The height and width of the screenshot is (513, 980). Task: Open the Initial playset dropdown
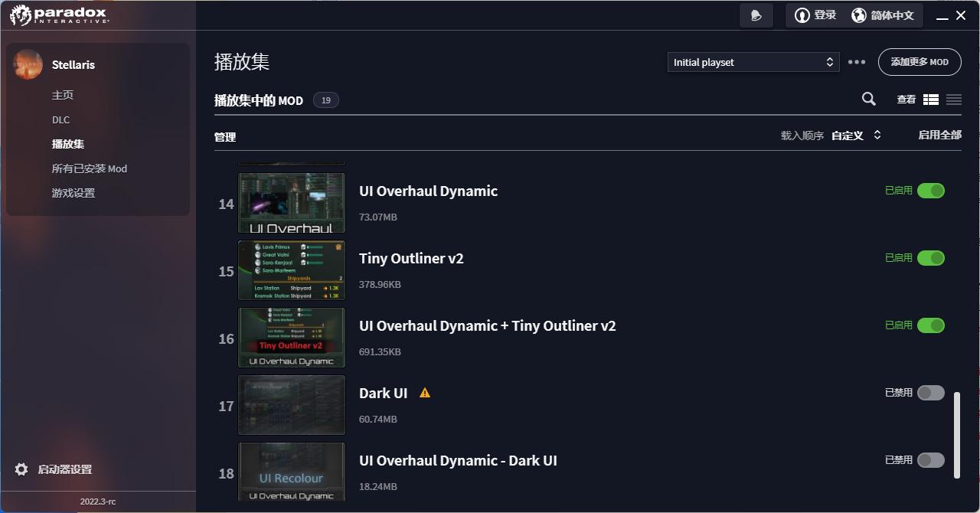click(x=753, y=62)
